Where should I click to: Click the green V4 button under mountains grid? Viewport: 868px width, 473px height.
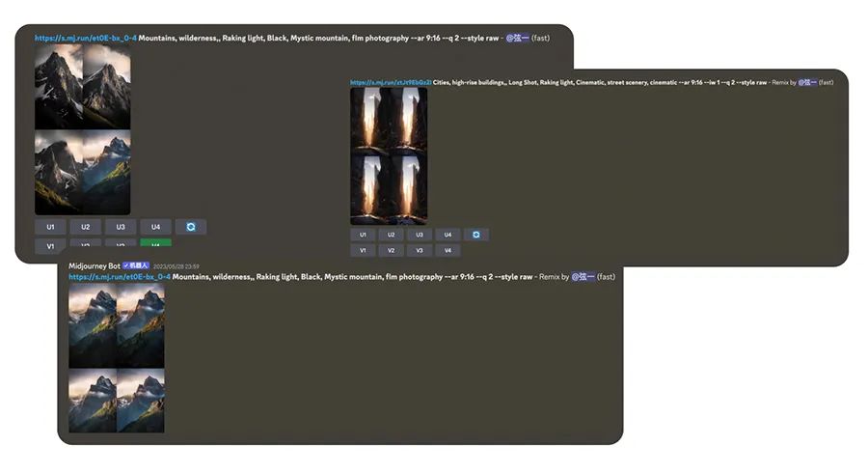pyautogui.click(x=155, y=245)
